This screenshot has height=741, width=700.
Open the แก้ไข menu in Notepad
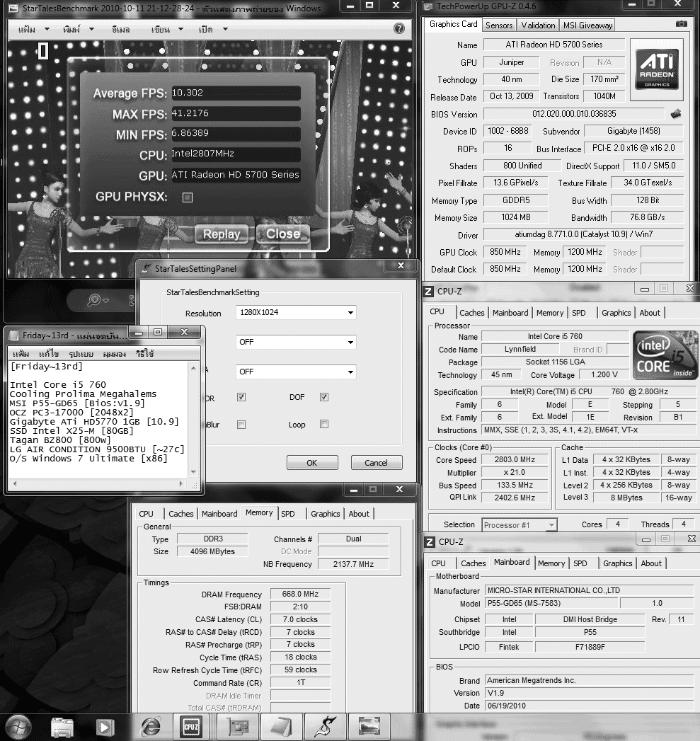49,354
